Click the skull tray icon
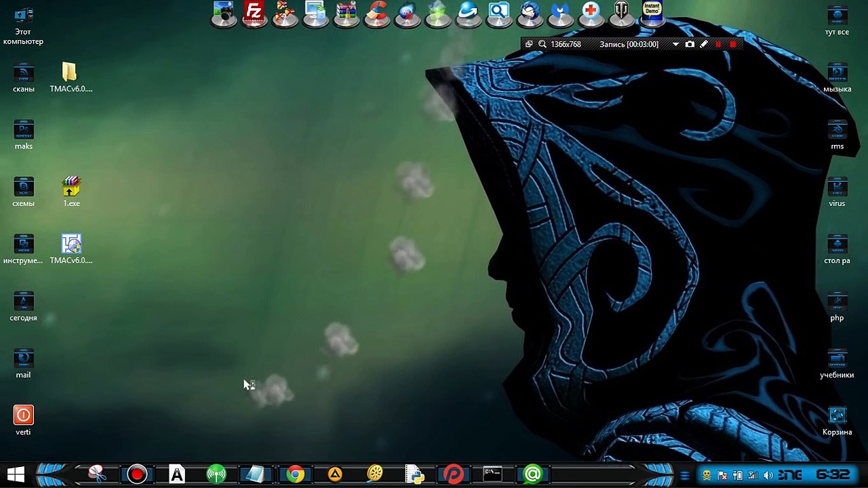The height and width of the screenshot is (488, 868). (707, 475)
